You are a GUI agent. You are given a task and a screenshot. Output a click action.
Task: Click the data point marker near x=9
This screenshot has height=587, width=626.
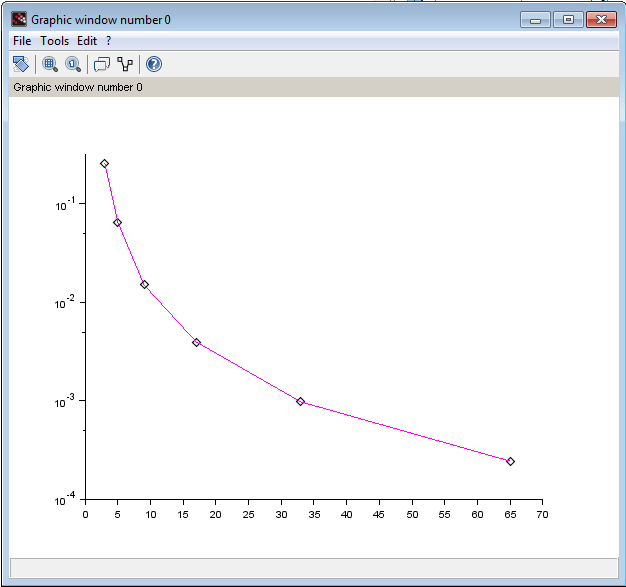pos(145,284)
